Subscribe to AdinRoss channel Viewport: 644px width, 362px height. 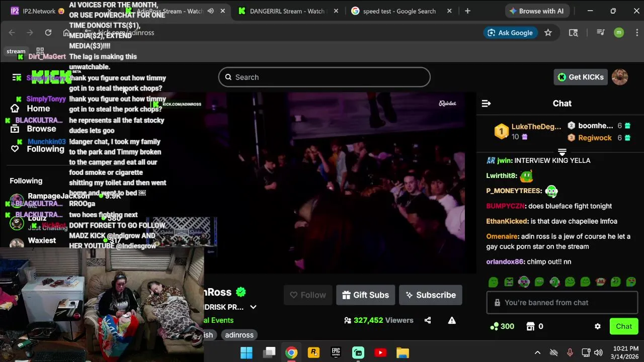(431, 295)
